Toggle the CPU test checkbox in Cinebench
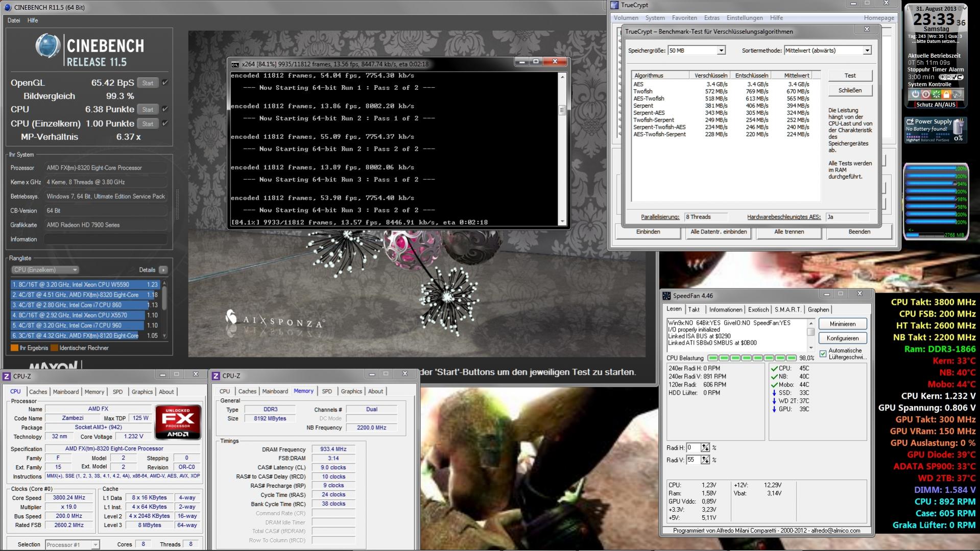 pyautogui.click(x=165, y=109)
